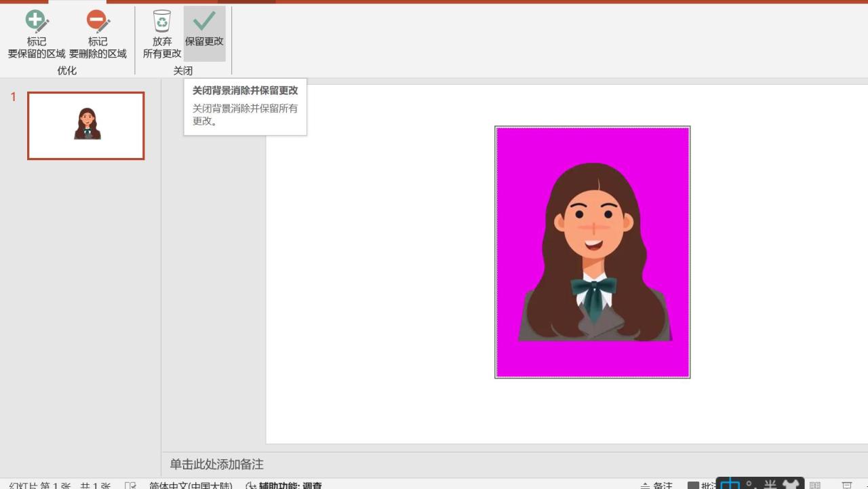The image size is (868, 489).
Task: Start Slide Show via the monitor icon
Action: 848,484
